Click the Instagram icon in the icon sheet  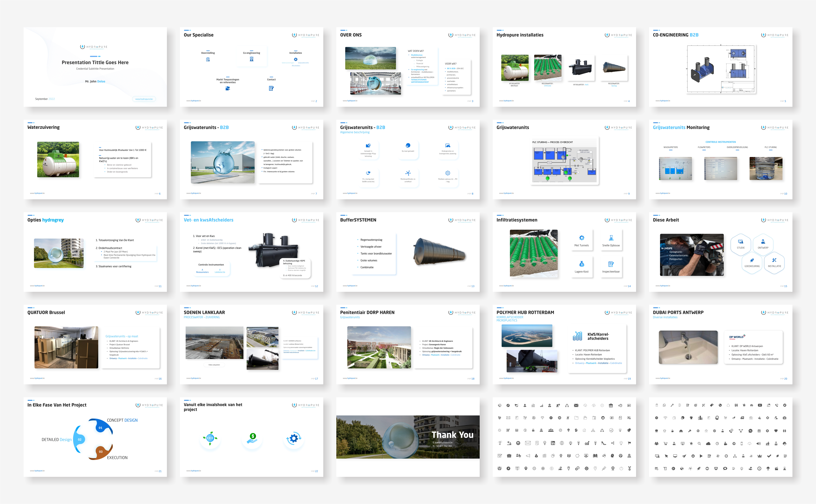tap(518, 443)
